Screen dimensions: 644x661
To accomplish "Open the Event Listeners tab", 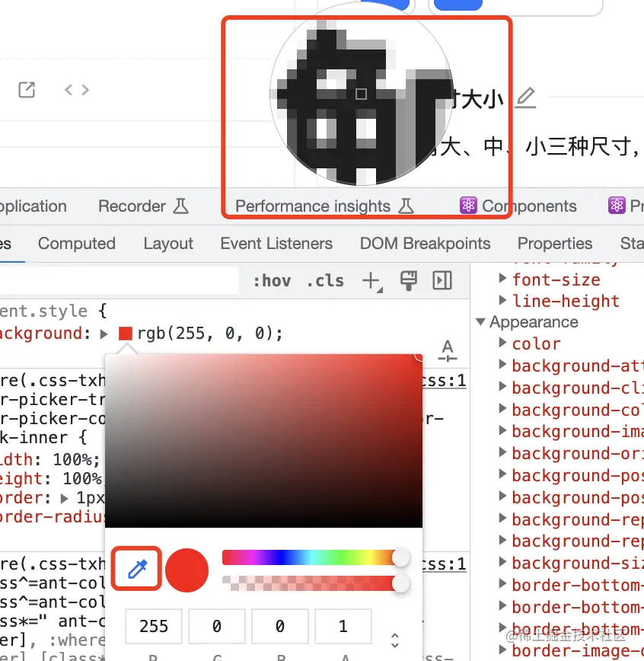I will 276,244.
